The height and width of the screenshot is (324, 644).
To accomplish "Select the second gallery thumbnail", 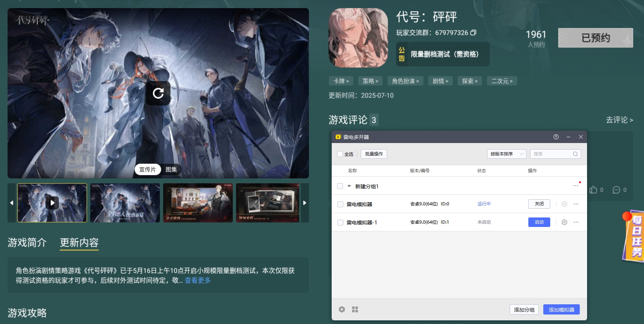I will 125,203.
